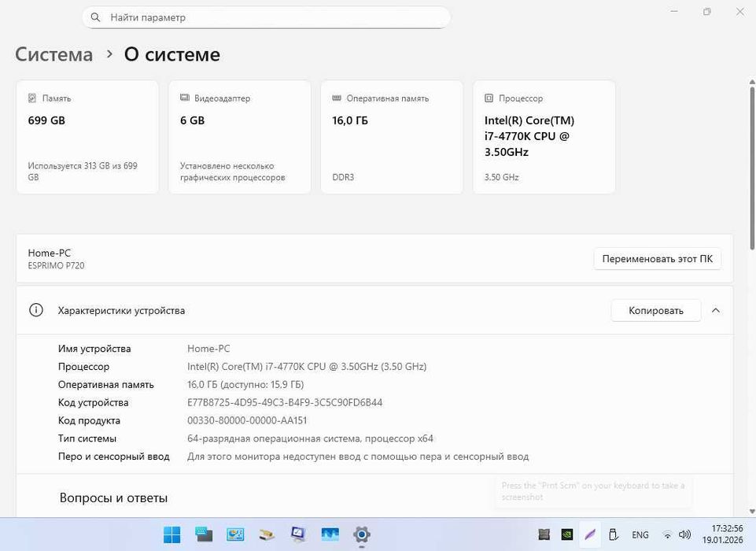756x551 pixels.
Task: Open the NVIDIA tray icon
Action: [567, 534]
